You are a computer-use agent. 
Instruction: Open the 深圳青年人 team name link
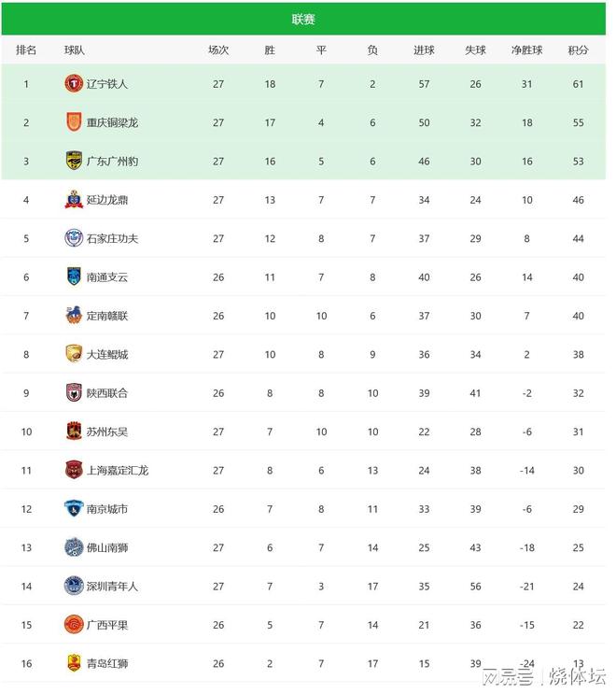pyautogui.click(x=113, y=586)
